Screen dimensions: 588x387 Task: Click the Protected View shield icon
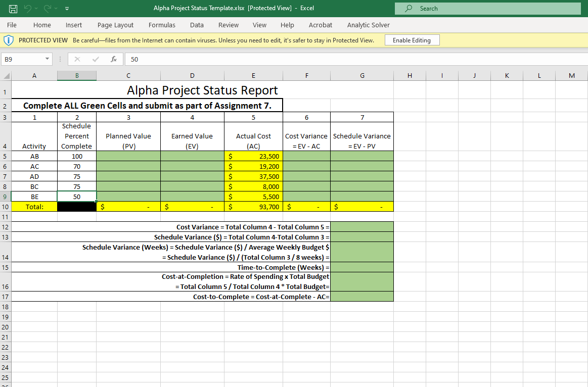[x=9, y=40]
